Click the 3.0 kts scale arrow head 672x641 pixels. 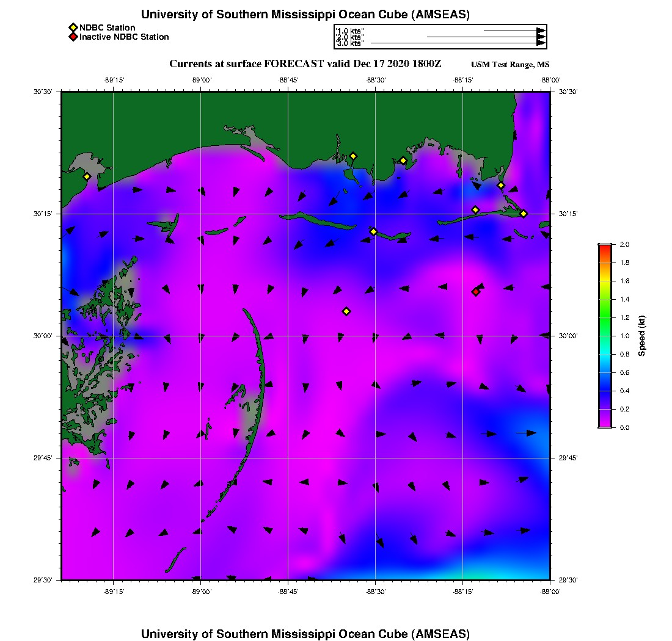[541, 43]
